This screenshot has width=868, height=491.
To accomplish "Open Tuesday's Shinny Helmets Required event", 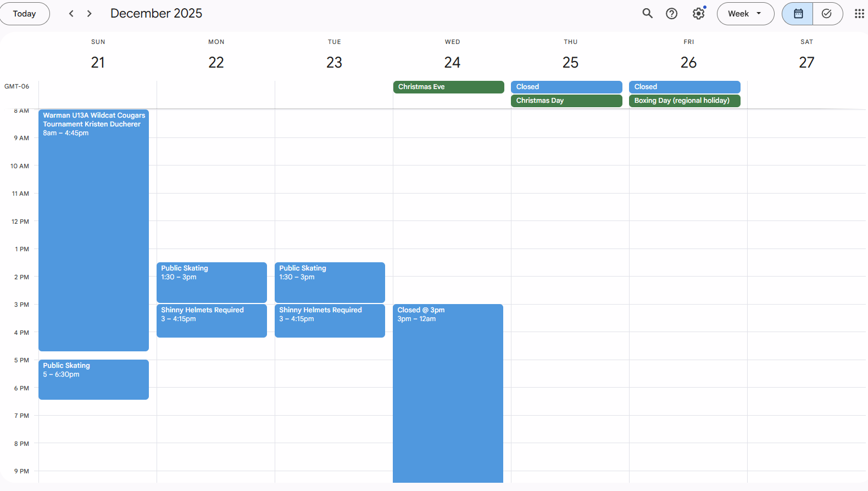I will point(330,321).
